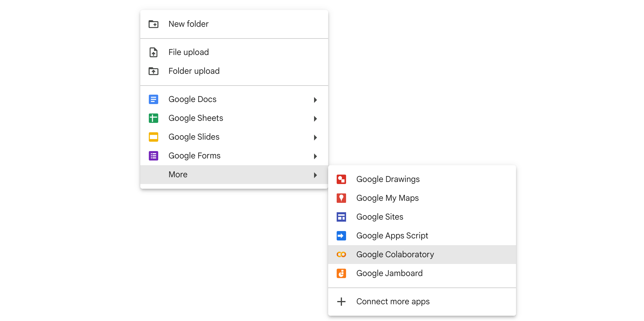Click the File upload icon
The height and width of the screenshot is (321, 644).
153,52
